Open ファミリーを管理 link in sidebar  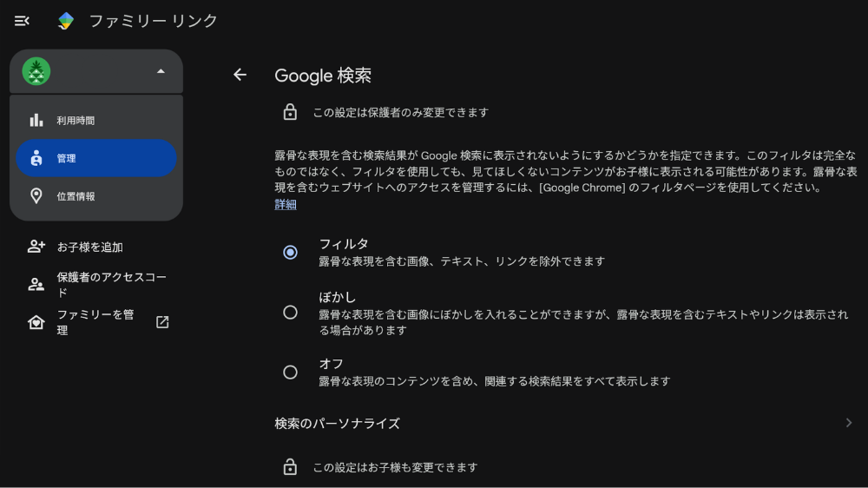click(x=96, y=322)
